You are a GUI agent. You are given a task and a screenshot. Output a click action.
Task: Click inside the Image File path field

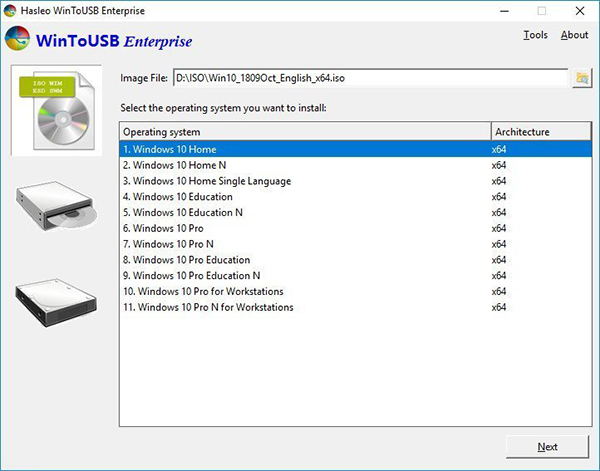coord(370,78)
